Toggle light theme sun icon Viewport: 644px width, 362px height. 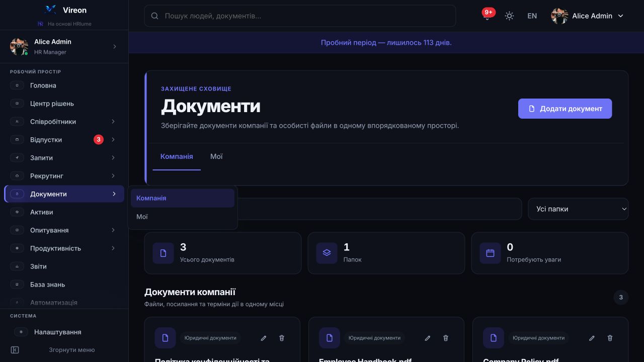click(510, 16)
